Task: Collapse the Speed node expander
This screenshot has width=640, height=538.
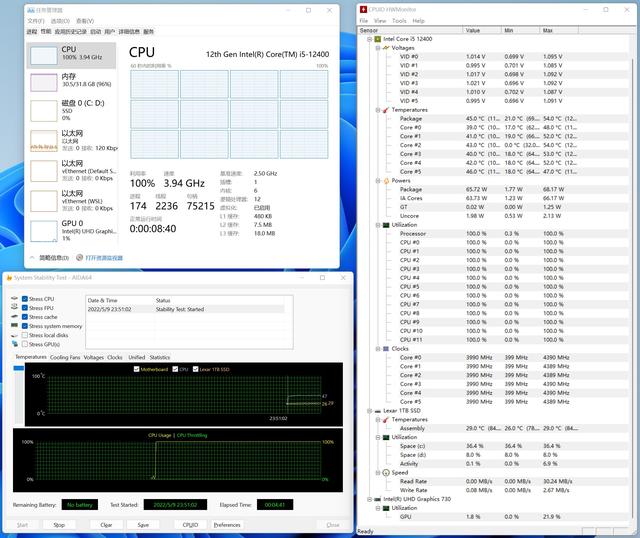Action: coord(378,473)
